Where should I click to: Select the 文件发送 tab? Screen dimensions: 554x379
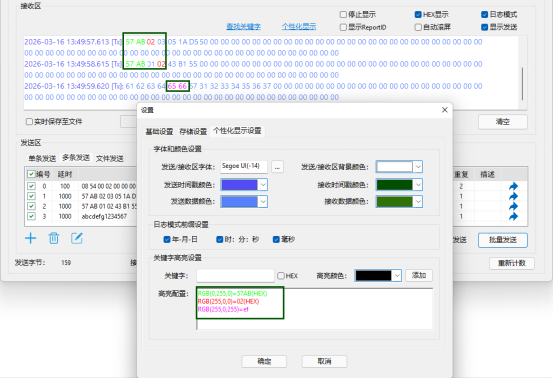pyautogui.click(x=110, y=159)
